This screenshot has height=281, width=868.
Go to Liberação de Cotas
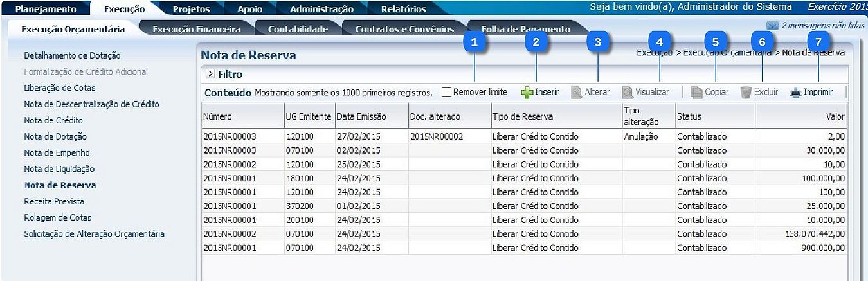(59, 88)
